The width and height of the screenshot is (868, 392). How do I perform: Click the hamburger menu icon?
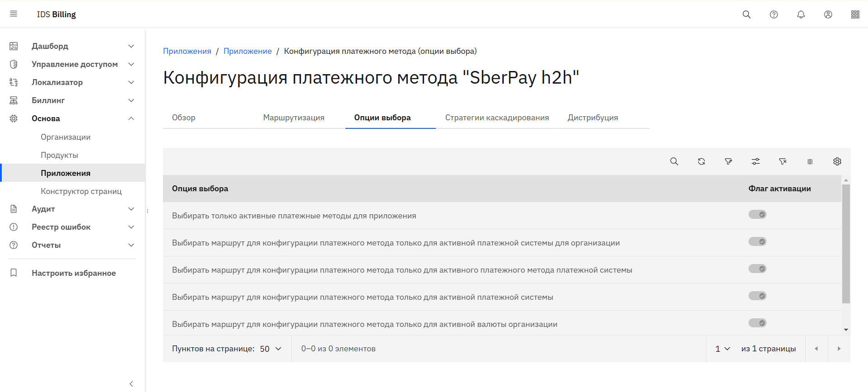point(14,14)
